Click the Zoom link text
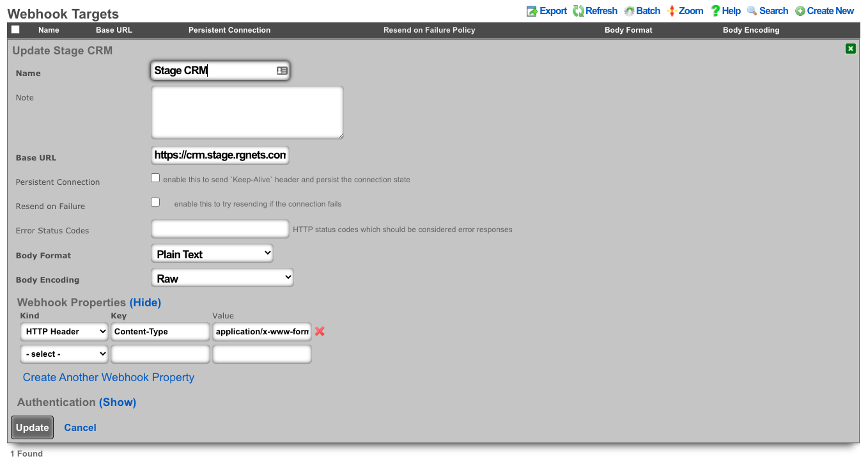 click(691, 11)
